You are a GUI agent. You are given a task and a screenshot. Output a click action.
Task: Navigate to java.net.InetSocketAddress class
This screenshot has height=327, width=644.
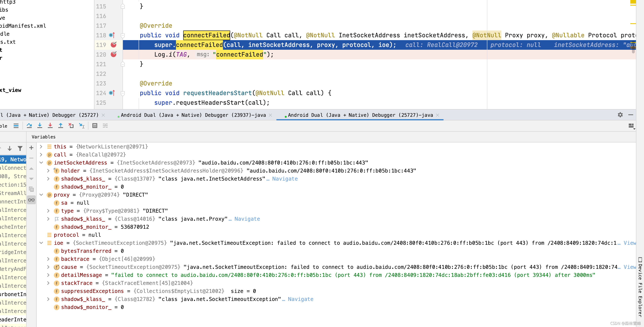pyautogui.click(x=285, y=179)
